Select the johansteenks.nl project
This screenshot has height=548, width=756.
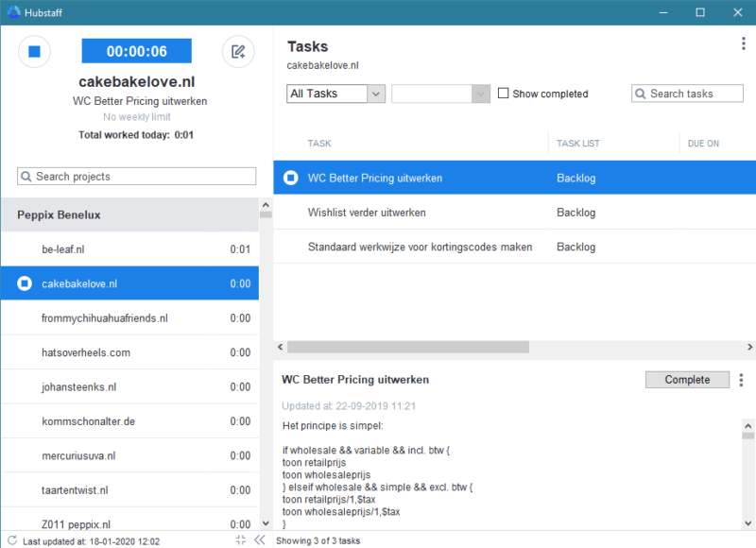[129, 387]
